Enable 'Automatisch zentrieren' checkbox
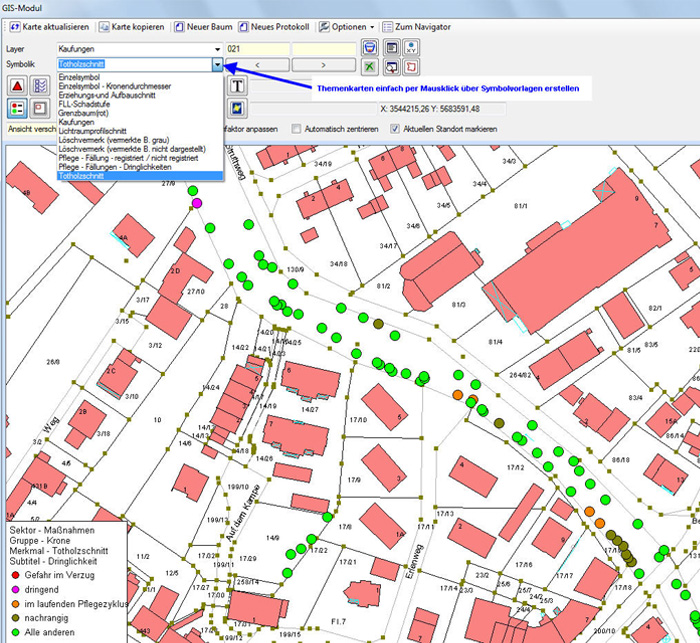Viewport: 700px width, 643px height. tap(297, 129)
